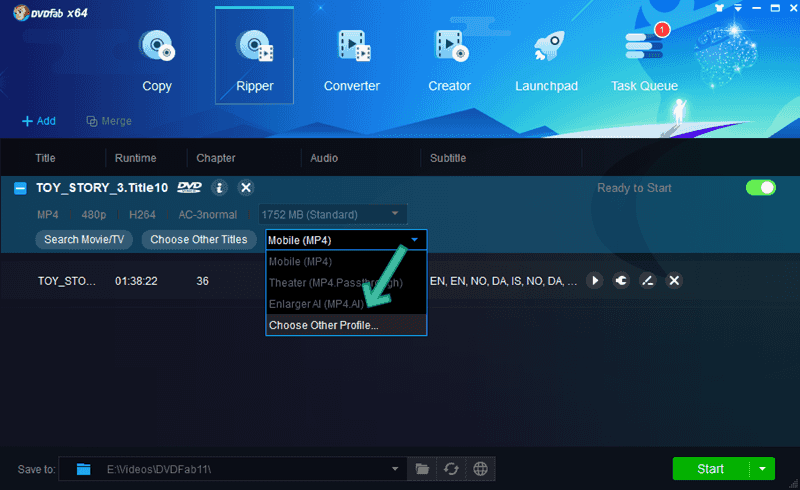800x490 pixels.
Task: Open the Mobile (MP4) profile combo box
Action: point(346,240)
